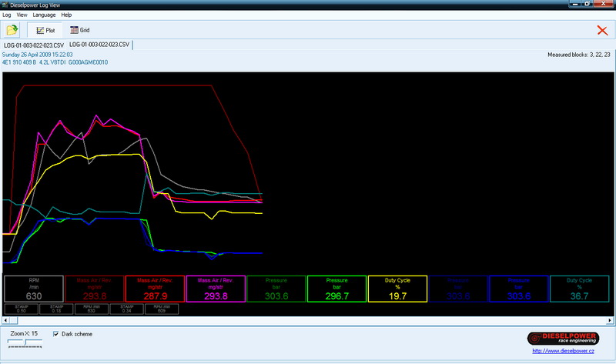Toggle the magenta Mass Air 293.8 box
Screen dimensions: 616x364
pos(216,289)
